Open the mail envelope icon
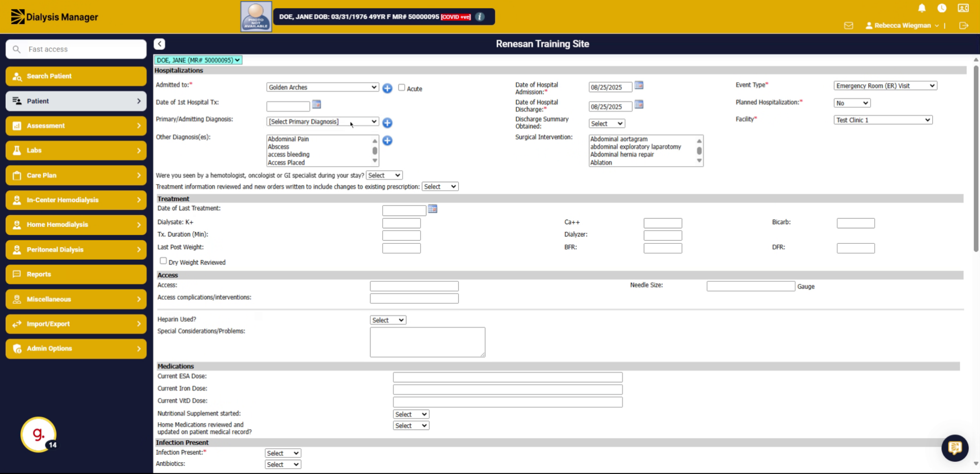 [x=849, y=25]
